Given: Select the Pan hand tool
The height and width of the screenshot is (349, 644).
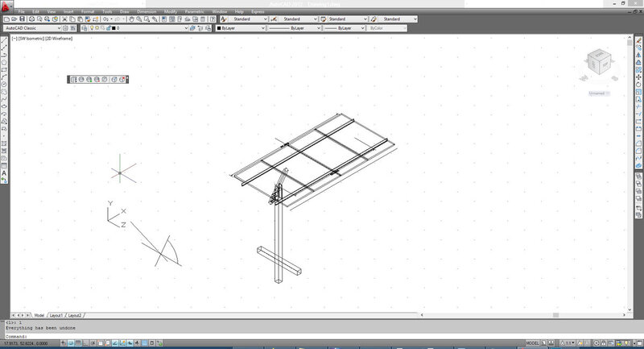Looking at the screenshot, I should point(131,19).
